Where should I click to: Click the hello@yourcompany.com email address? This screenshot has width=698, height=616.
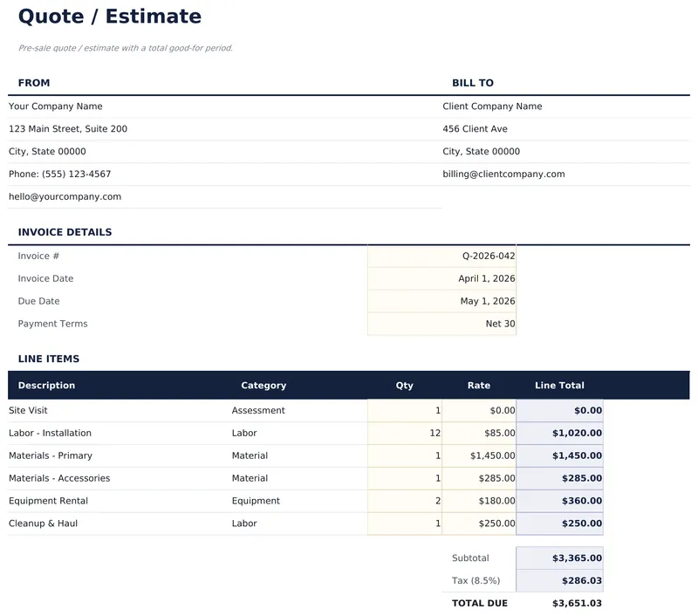coord(65,197)
